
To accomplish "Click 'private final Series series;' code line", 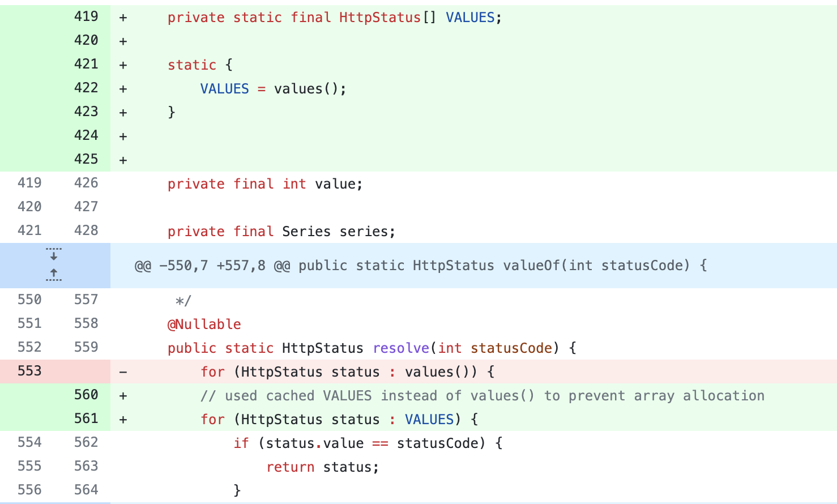I will pyautogui.click(x=281, y=232).
